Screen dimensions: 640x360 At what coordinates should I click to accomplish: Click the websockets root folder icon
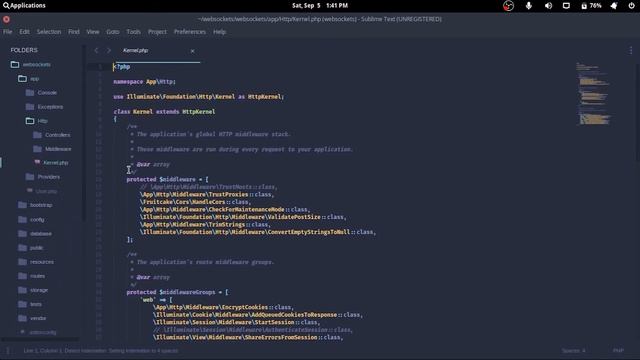coord(15,64)
